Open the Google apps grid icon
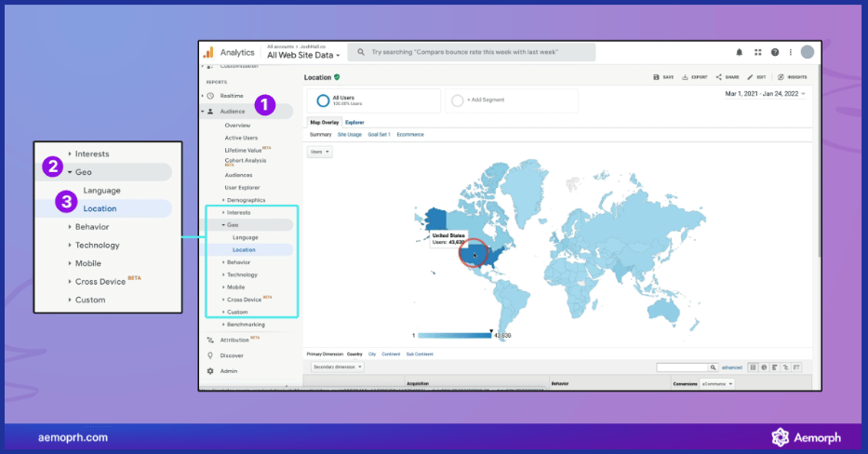This screenshot has height=454, width=868. [758, 52]
